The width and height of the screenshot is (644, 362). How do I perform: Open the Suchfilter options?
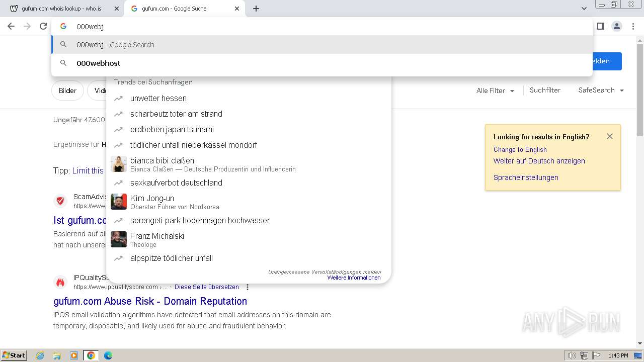[x=545, y=90]
